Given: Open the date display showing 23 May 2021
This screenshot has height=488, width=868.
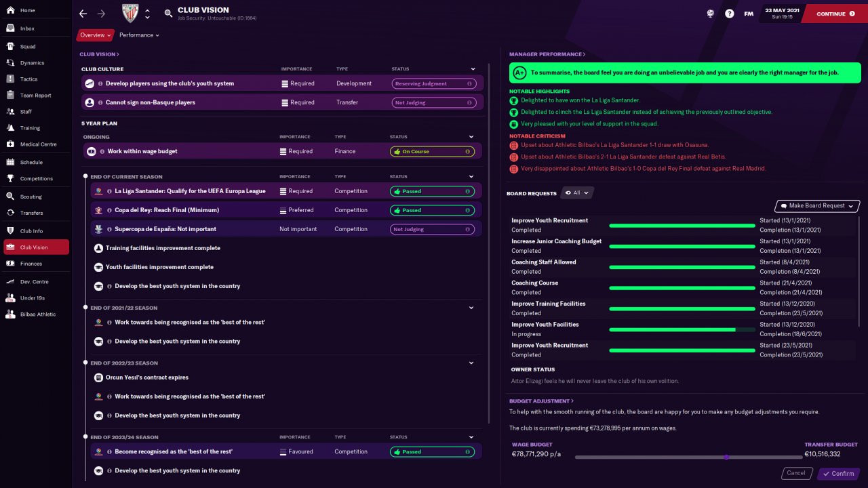Looking at the screenshot, I should (781, 14).
